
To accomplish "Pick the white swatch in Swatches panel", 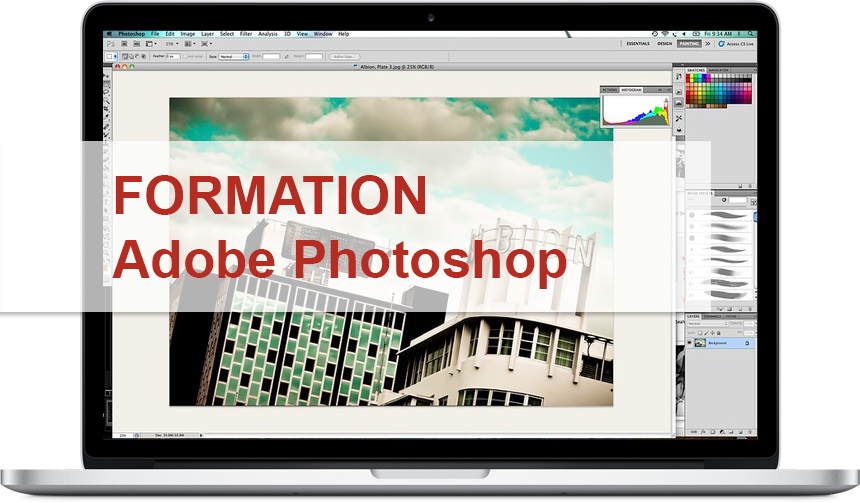I will point(712,76).
